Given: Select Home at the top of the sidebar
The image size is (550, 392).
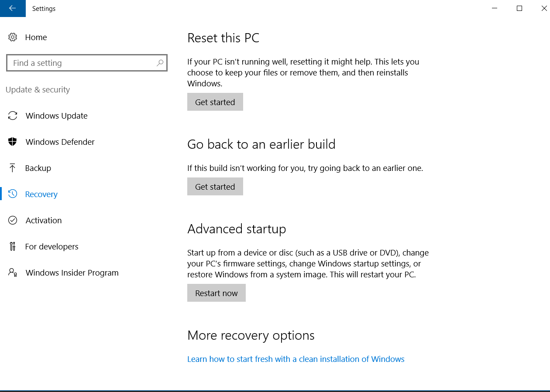Looking at the screenshot, I should (36, 37).
